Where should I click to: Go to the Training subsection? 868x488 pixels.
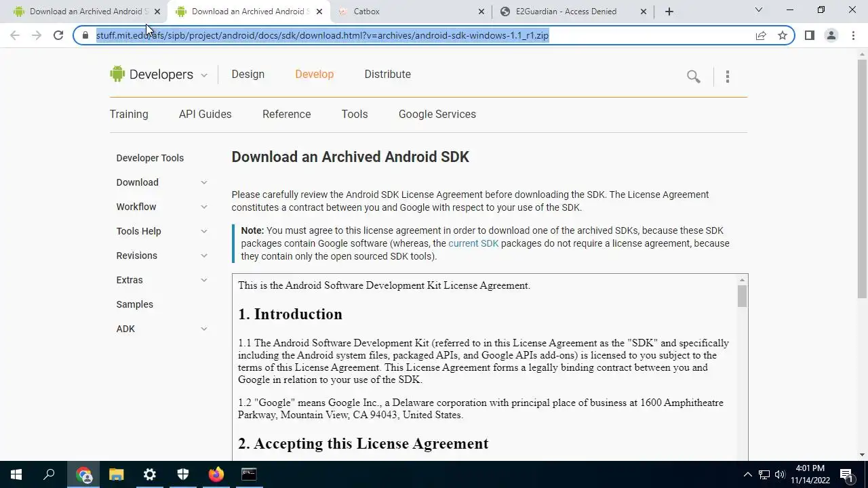(129, 115)
